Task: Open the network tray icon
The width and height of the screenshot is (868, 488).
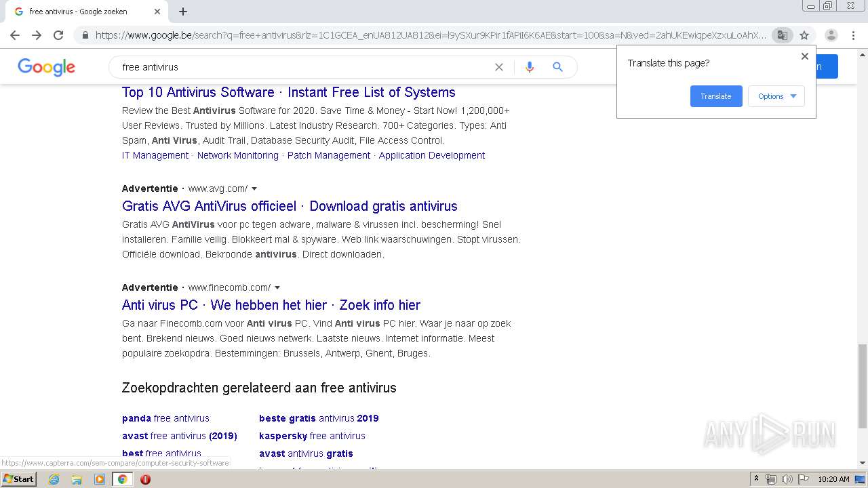Action: [x=771, y=479]
